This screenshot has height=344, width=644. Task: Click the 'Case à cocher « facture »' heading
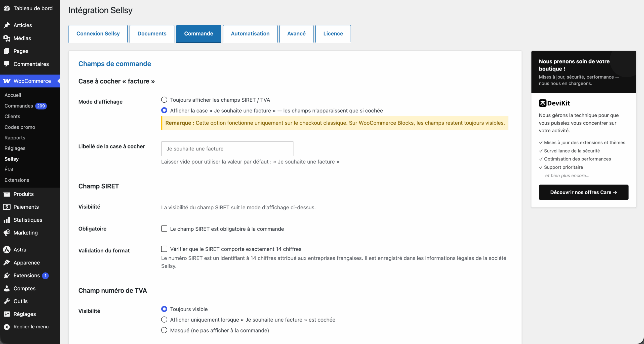tap(116, 81)
